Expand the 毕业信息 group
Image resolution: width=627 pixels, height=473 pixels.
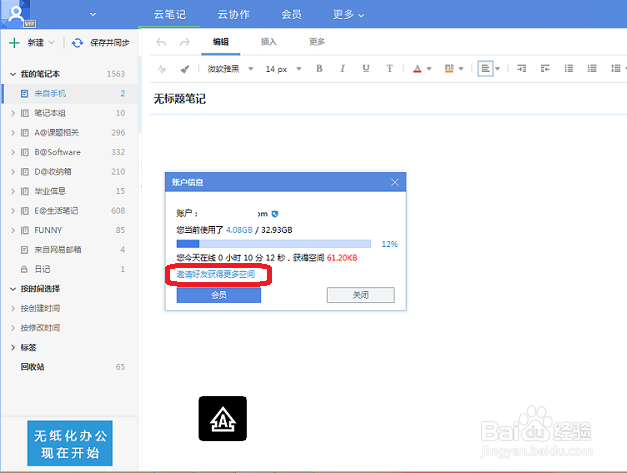coord(13,191)
